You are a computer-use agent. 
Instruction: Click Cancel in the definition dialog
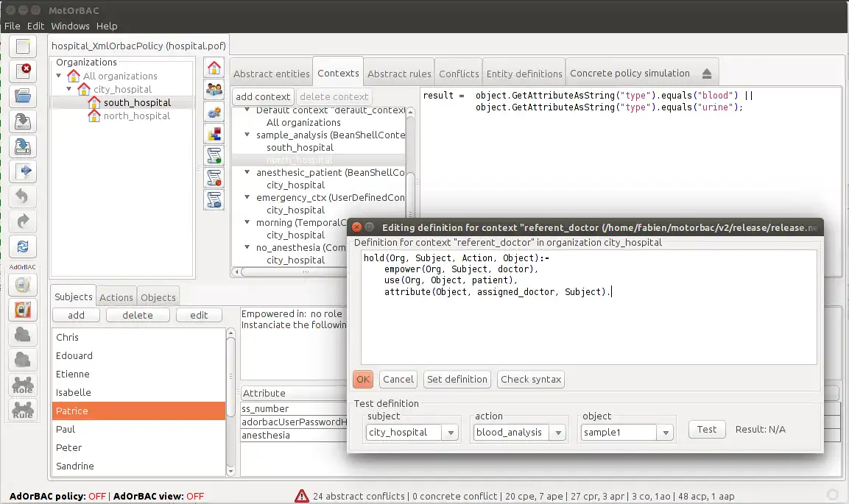tap(398, 379)
